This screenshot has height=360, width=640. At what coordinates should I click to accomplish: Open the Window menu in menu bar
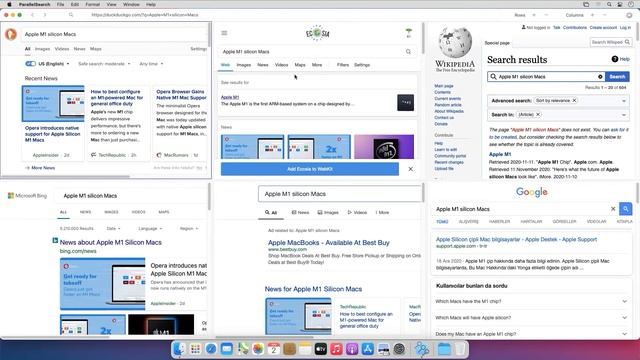tap(131, 4)
